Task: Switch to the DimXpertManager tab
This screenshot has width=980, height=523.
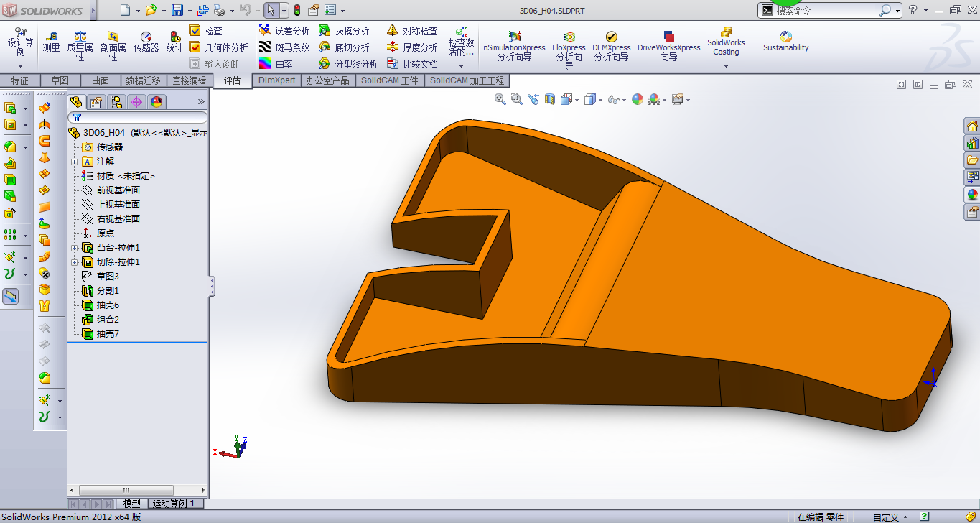Action: pos(136,102)
